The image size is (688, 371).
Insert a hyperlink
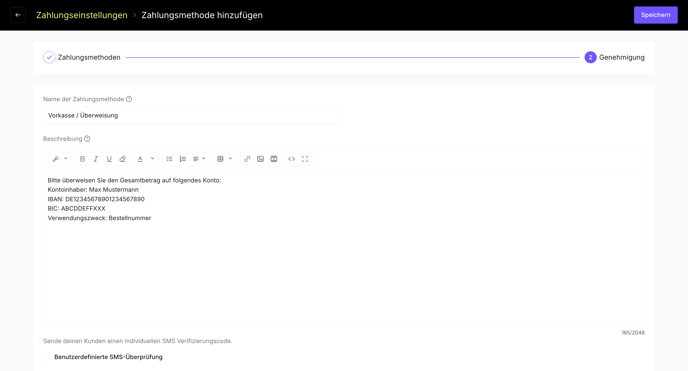click(247, 159)
